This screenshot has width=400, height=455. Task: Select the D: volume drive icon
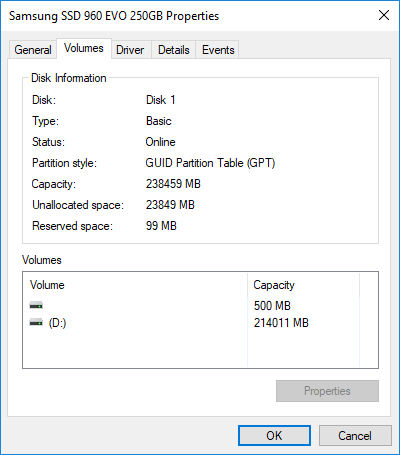(x=36, y=322)
